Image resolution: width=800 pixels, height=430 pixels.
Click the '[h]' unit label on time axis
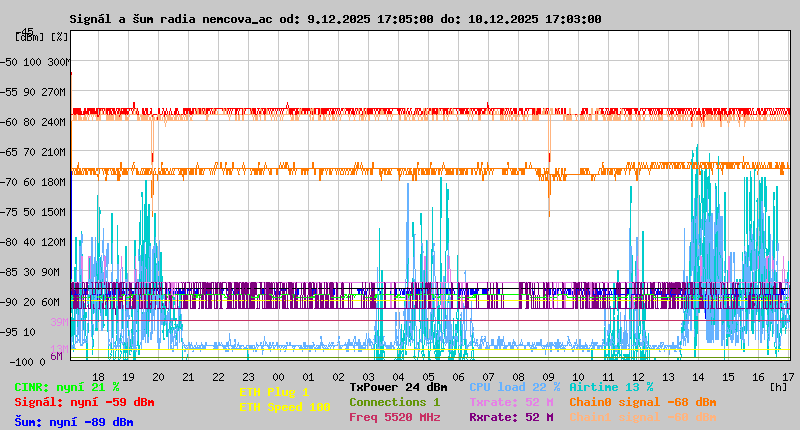(779, 385)
